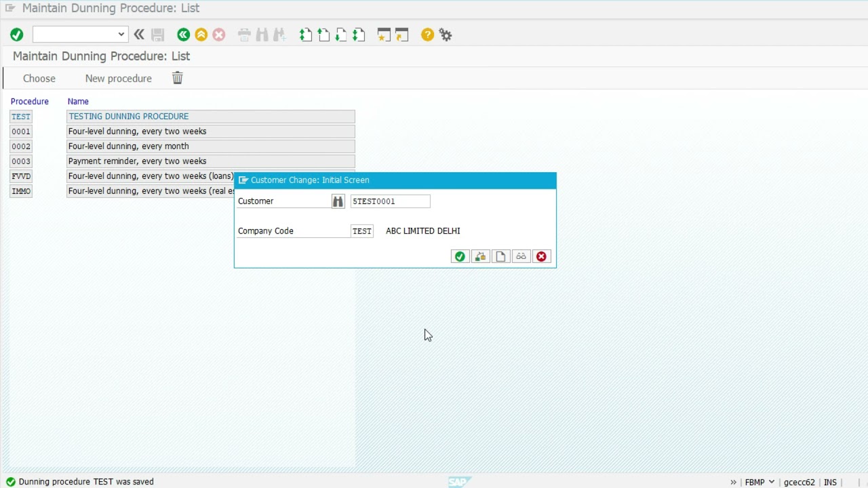Click the Customer search help binoculars
Screen dimensions: 868x488
[338, 201]
